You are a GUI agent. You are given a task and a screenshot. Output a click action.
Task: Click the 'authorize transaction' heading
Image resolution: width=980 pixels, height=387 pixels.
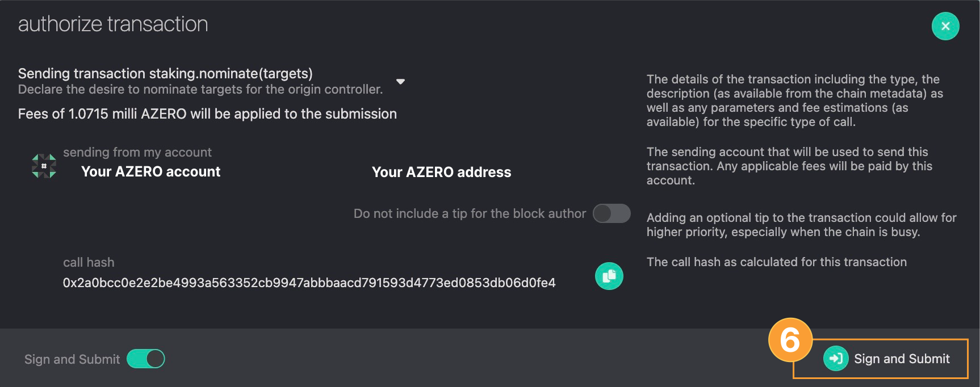(113, 24)
